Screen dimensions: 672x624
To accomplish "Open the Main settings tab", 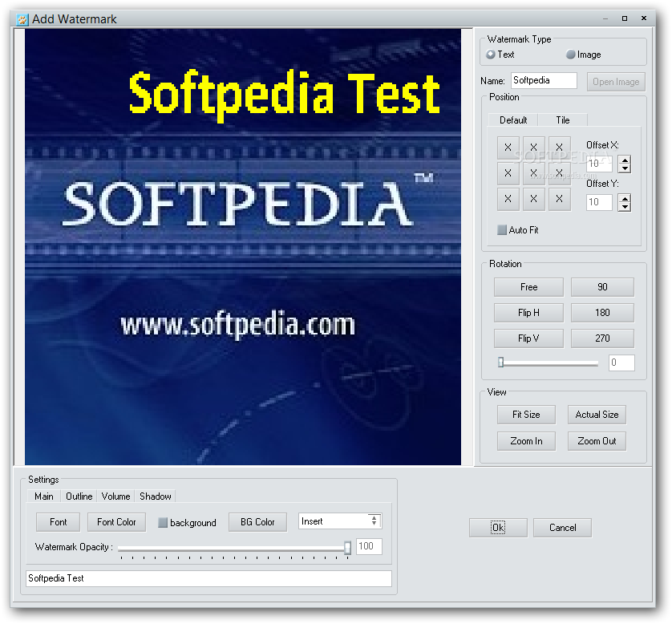I will [44, 496].
